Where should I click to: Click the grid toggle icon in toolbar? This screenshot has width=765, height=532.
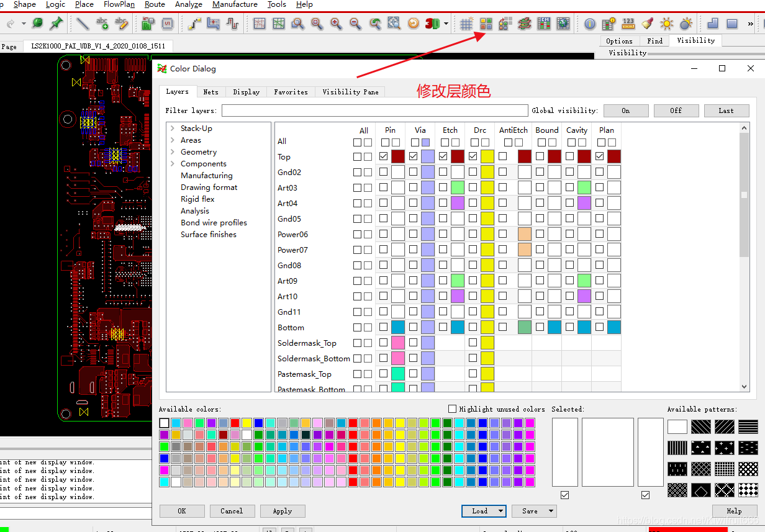coord(466,24)
